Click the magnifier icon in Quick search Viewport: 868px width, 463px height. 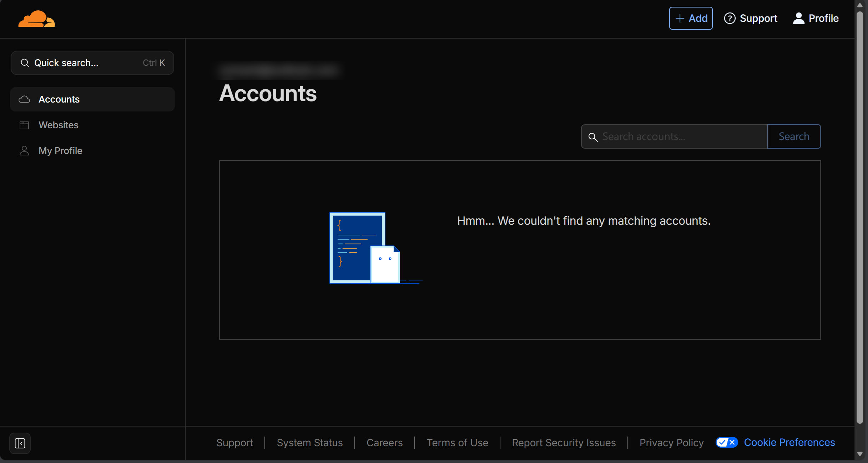coord(25,63)
